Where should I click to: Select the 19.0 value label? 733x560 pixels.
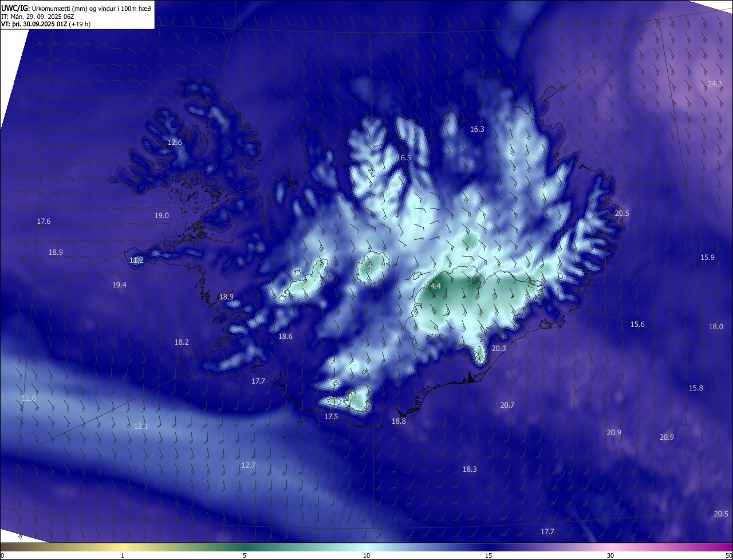pyautogui.click(x=161, y=215)
